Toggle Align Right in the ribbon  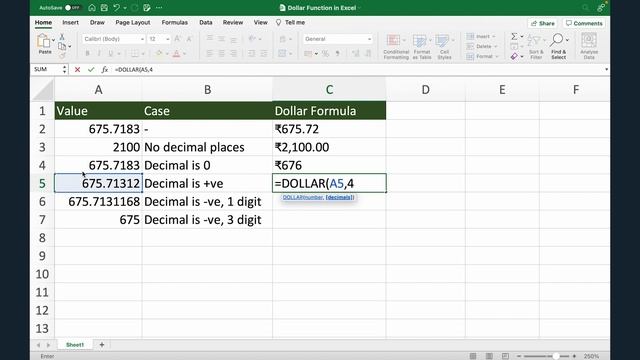coord(233,53)
